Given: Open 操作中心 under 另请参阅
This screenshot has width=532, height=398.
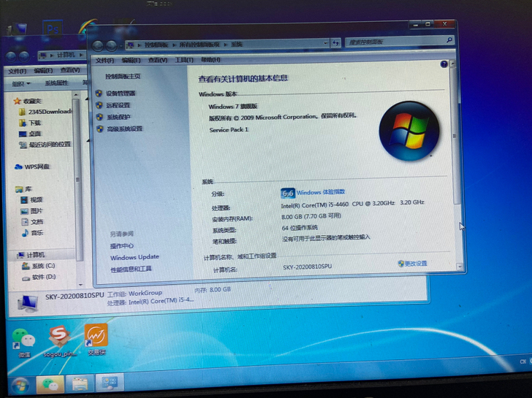Looking at the screenshot, I should click(122, 246).
